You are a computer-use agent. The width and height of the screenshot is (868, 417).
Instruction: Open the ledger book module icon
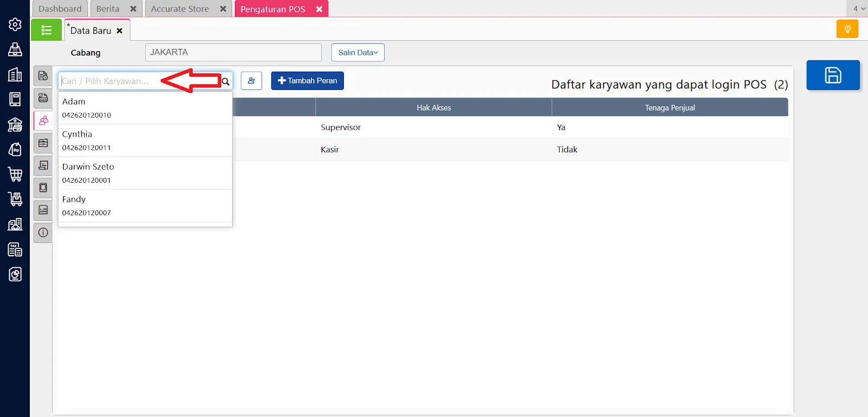pyautogui.click(x=15, y=99)
